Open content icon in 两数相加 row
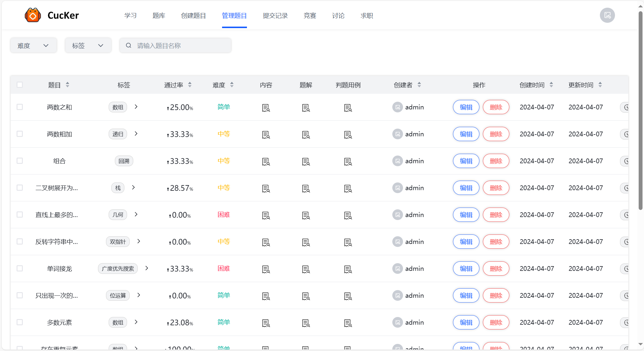The height and width of the screenshot is (351, 644). point(266,135)
